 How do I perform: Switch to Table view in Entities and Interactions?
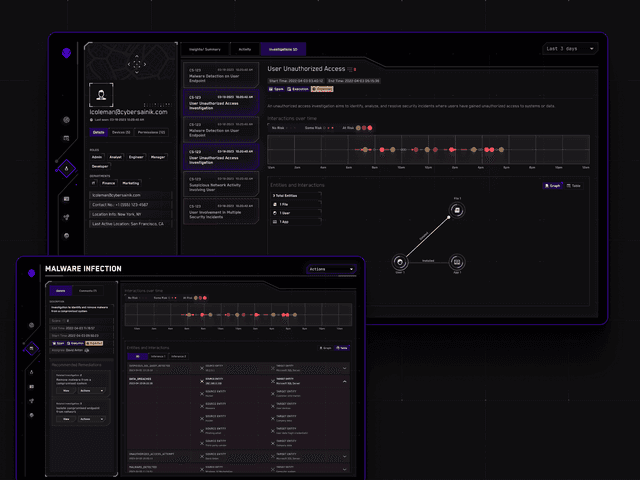pos(575,186)
